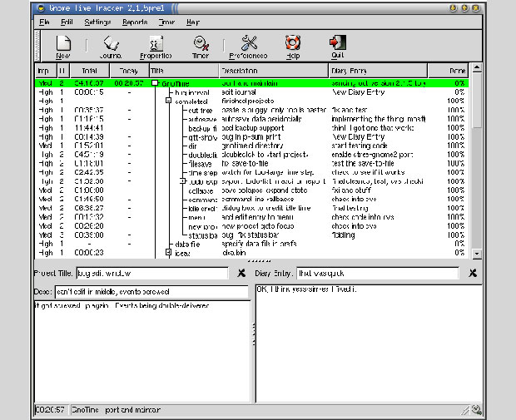This screenshot has height=420, width=516.
Task: Sort by the Description column header
Action: (x=274, y=71)
